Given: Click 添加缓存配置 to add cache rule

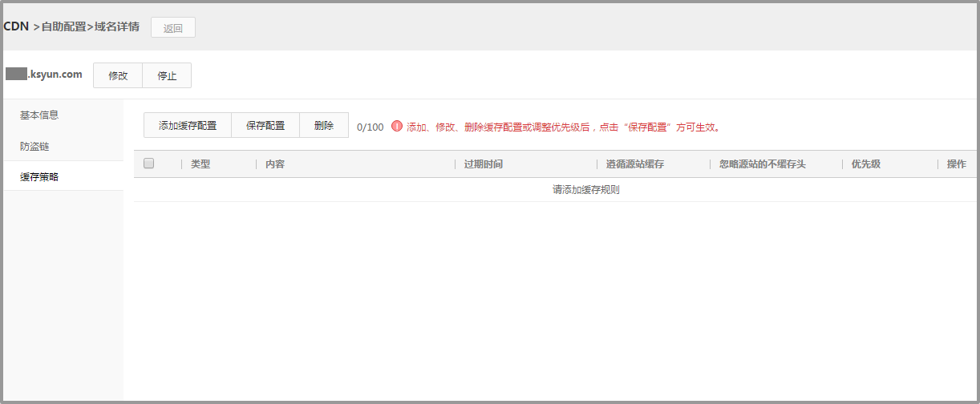Looking at the screenshot, I should (188, 126).
